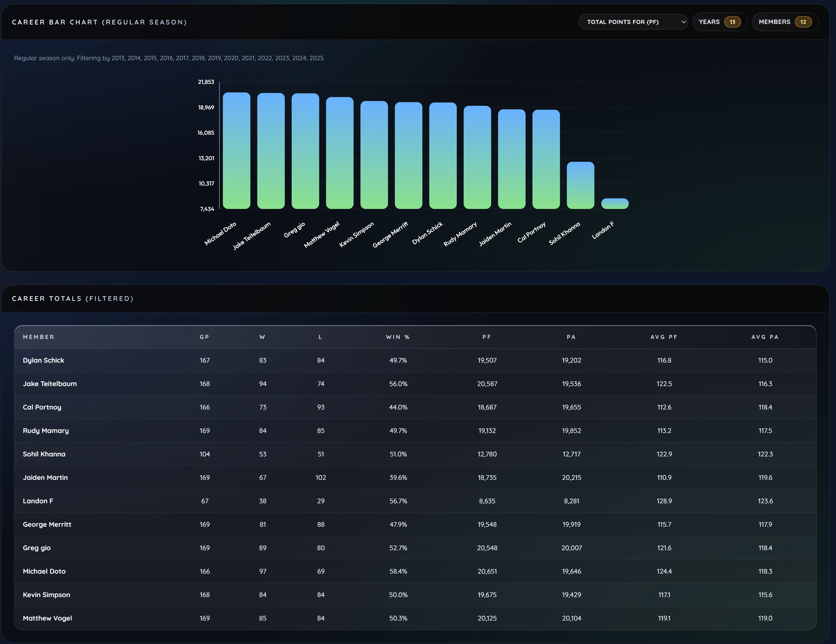Click the 20,215 PA value for Jaiden Martin

tap(571, 478)
